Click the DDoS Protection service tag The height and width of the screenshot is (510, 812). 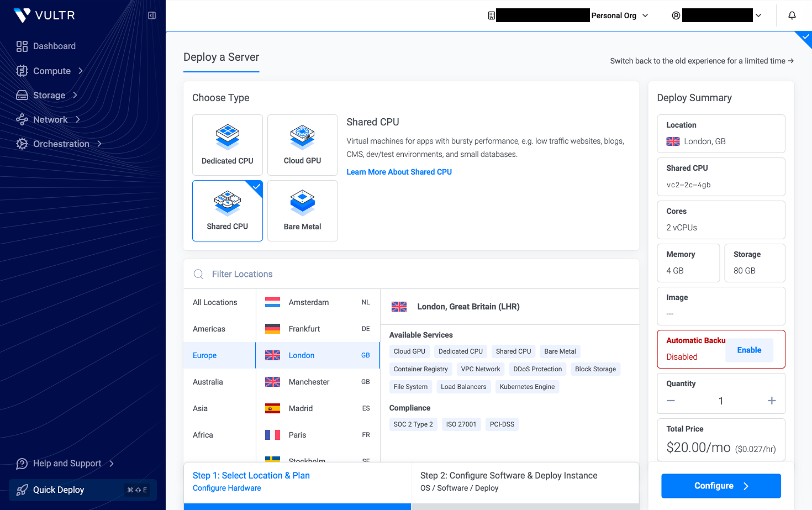point(537,369)
